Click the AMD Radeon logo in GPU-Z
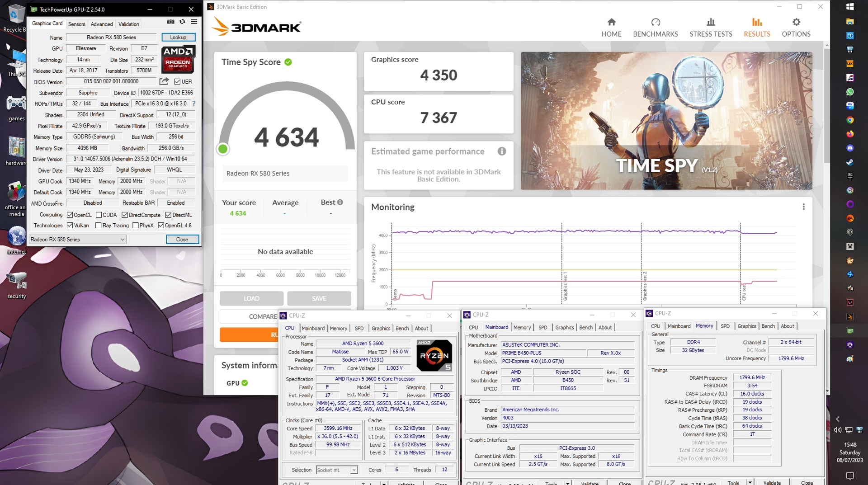Viewport: 868px width, 485px height. point(178,59)
